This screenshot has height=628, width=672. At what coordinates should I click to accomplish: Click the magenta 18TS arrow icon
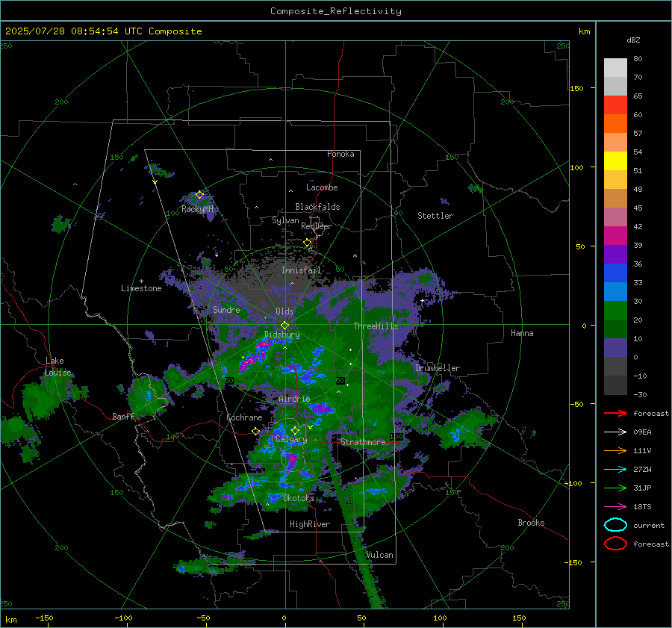coord(615,507)
